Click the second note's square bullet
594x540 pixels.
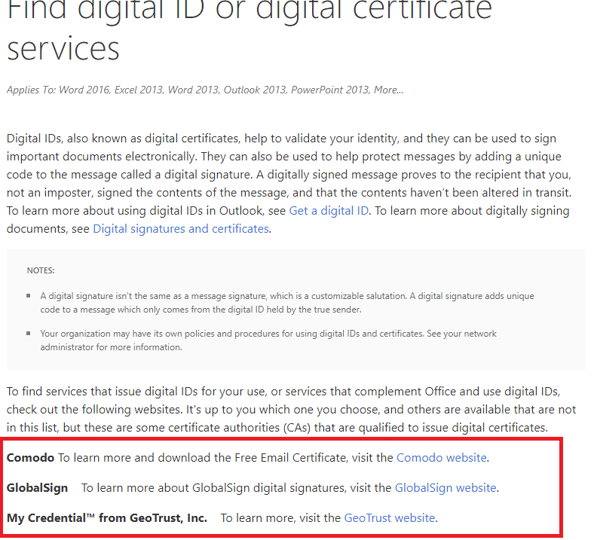pyautogui.click(x=28, y=333)
